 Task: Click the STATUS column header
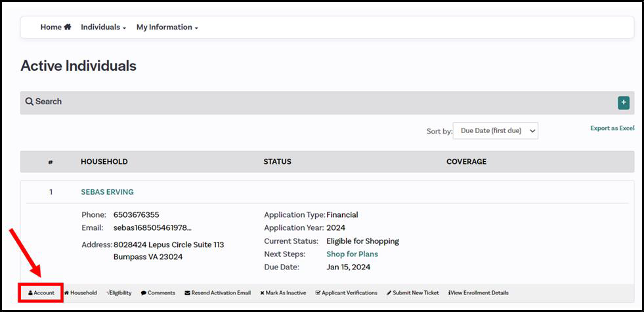pyautogui.click(x=277, y=161)
